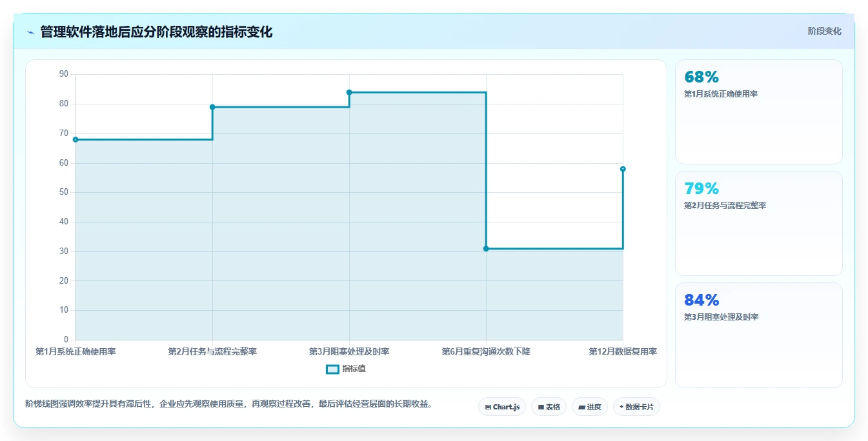868x441 pixels.
Task: Click the data point at value 68
Action: pos(76,139)
